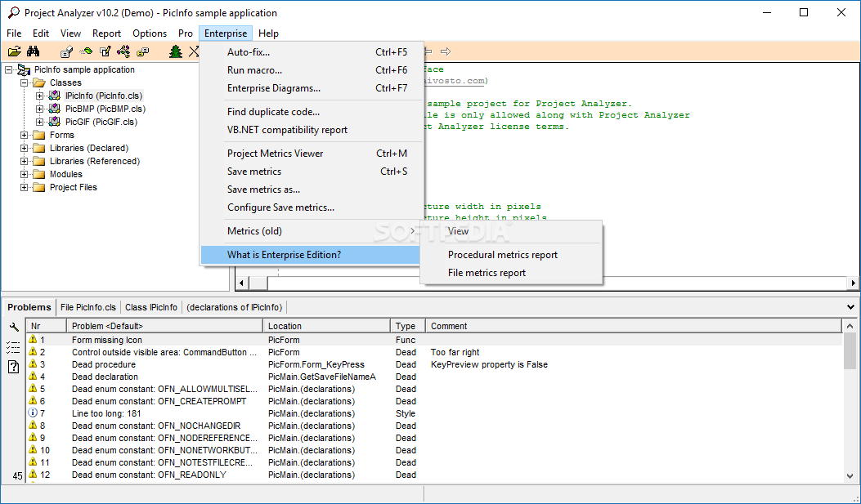
Task: Select the Line too long: 181 row
Action: pyautogui.click(x=434, y=413)
